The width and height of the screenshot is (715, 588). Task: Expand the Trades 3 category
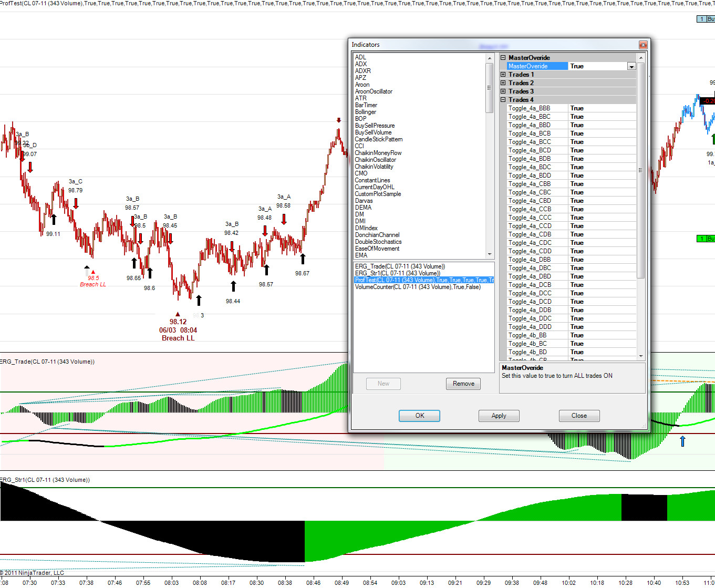click(503, 91)
